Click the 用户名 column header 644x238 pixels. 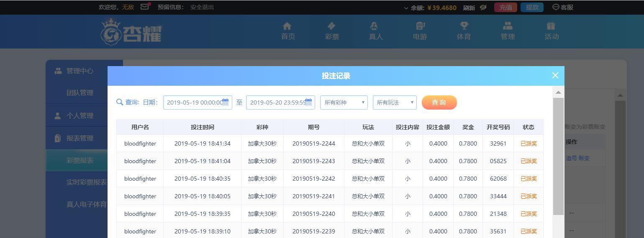tap(140, 127)
